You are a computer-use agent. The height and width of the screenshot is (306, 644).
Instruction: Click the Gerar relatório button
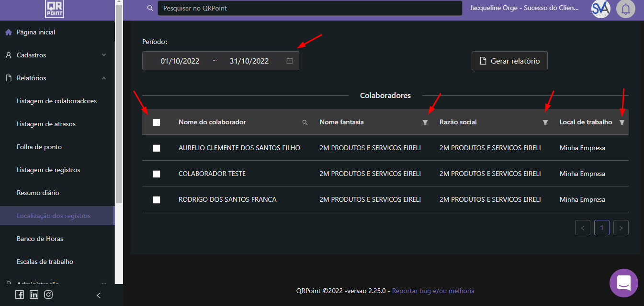point(509,61)
